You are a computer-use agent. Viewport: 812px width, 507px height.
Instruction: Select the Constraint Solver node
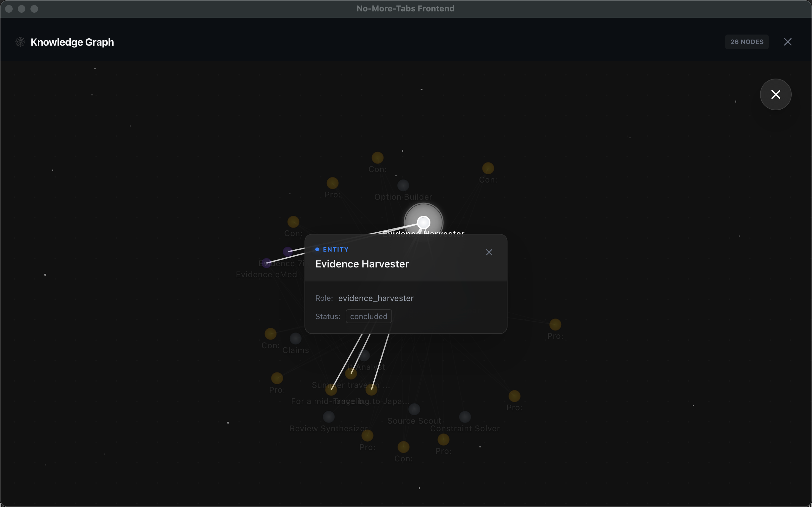pyautogui.click(x=465, y=417)
